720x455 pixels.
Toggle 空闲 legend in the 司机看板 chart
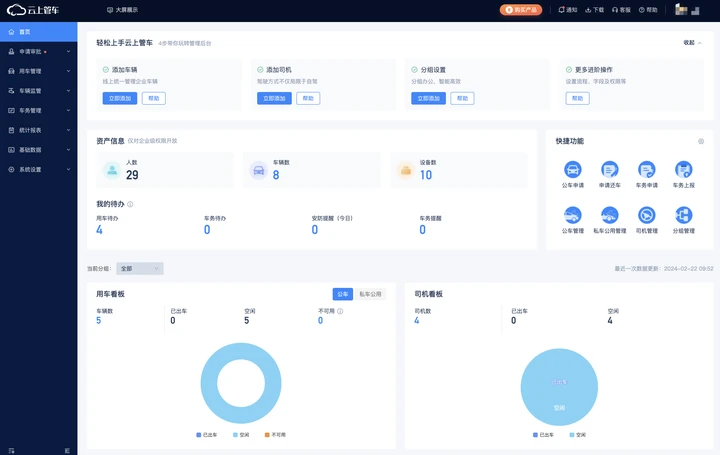click(578, 434)
